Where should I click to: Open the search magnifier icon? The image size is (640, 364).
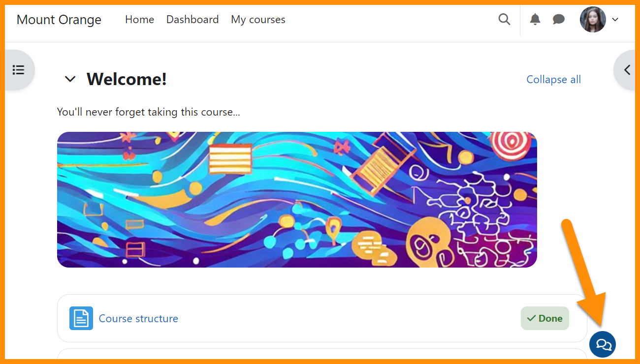pyautogui.click(x=504, y=19)
